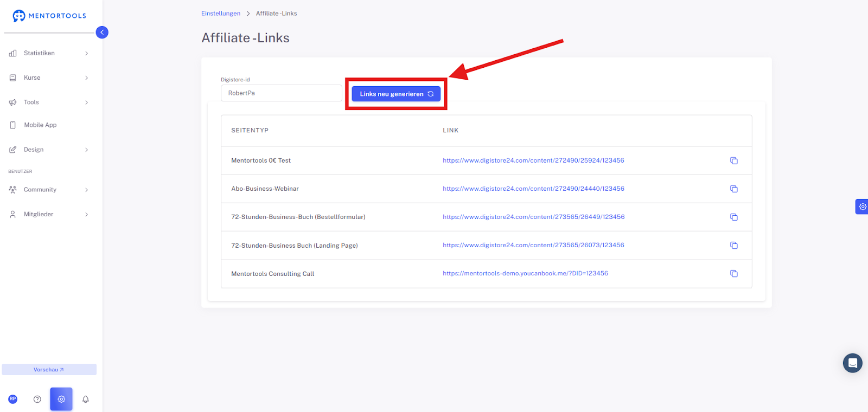Click the Vorschau preview button
This screenshot has width=868, height=412.
49,370
